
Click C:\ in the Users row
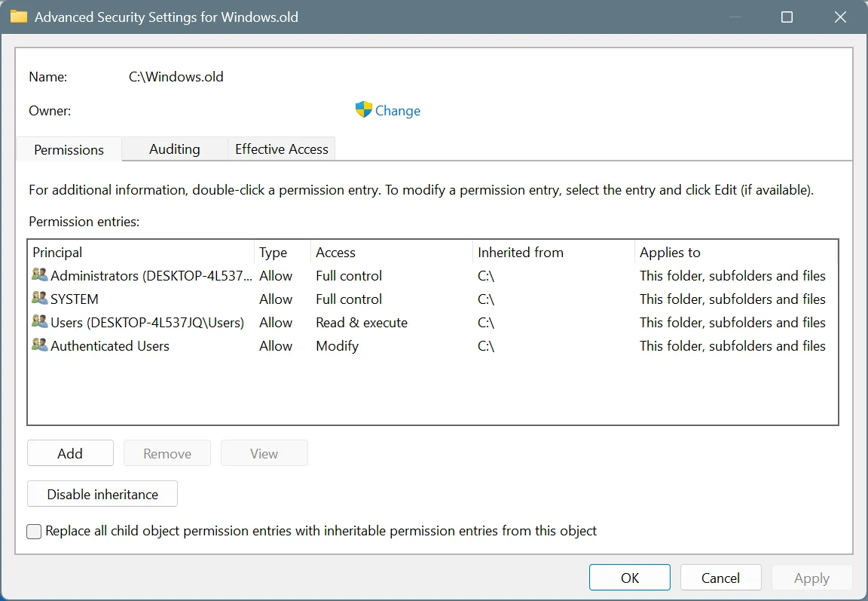coord(486,323)
